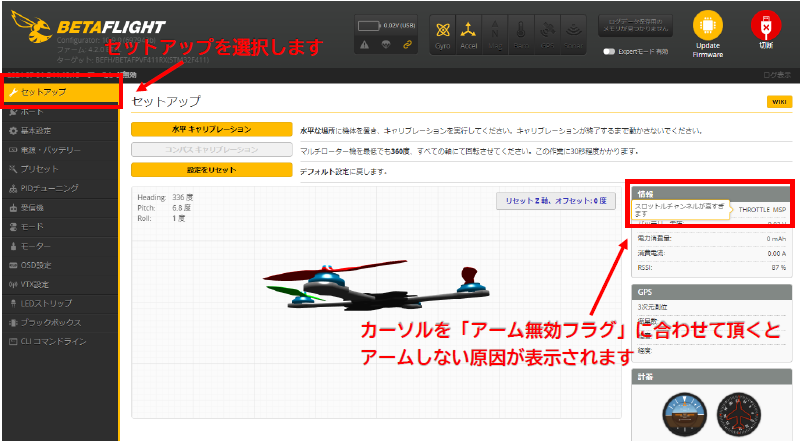Click the GPS panel header
This screenshot has width=800, height=441.
(712, 292)
